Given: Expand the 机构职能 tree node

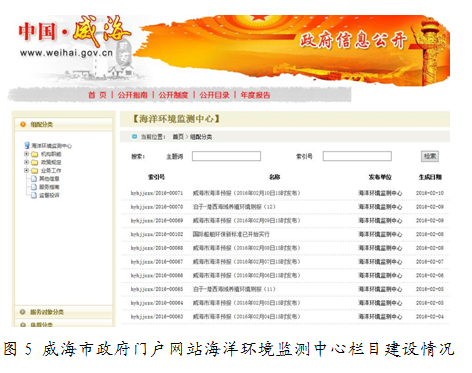Looking at the screenshot, I should pyautogui.click(x=26, y=154).
